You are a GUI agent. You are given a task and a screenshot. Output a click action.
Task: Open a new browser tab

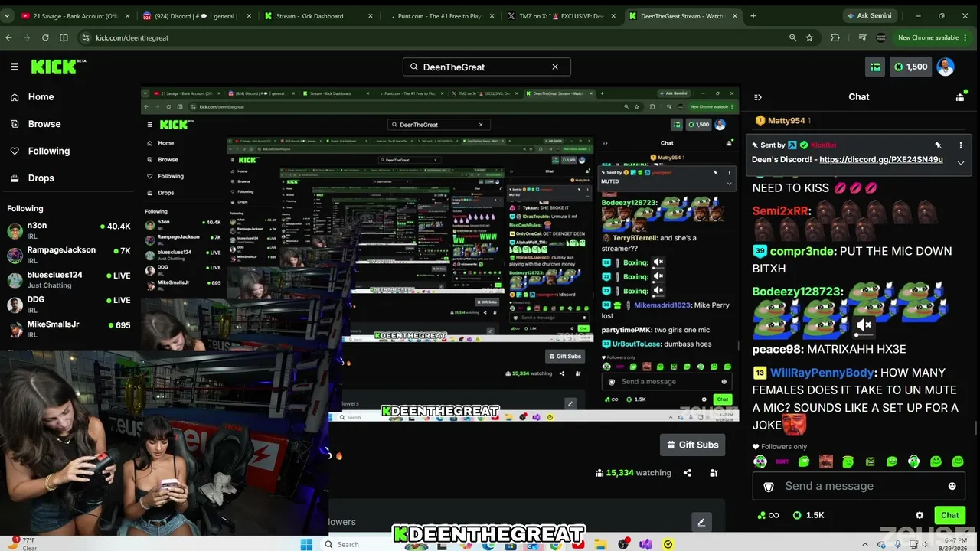coord(753,16)
